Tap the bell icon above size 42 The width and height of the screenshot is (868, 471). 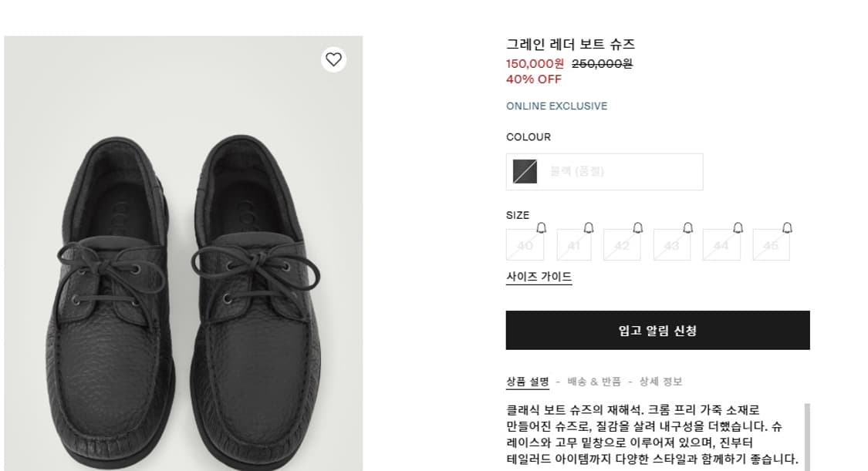pyautogui.click(x=638, y=227)
